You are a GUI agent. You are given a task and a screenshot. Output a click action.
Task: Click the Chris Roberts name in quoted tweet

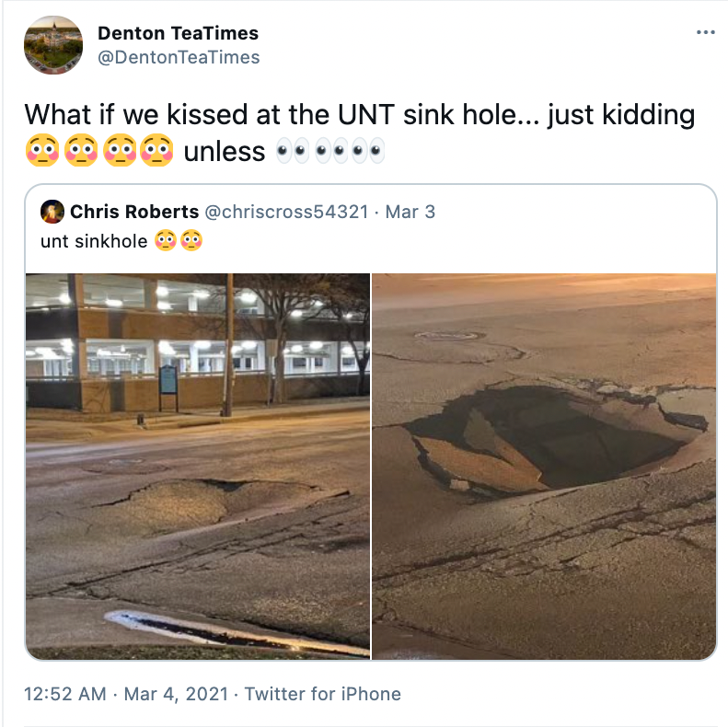click(x=134, y=212)
